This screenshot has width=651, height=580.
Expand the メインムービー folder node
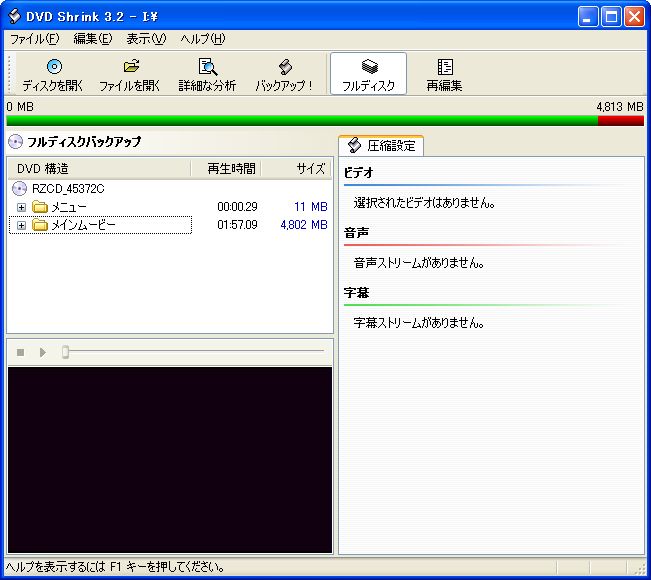pyautogui.click(x=21, y=225)
